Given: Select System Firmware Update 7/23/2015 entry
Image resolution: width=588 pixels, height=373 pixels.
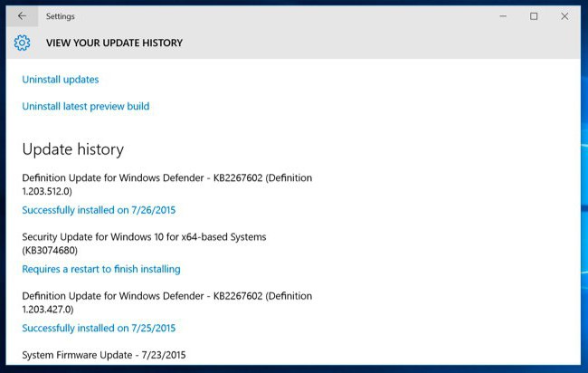Looking at the screenshot, I should 104,355.
